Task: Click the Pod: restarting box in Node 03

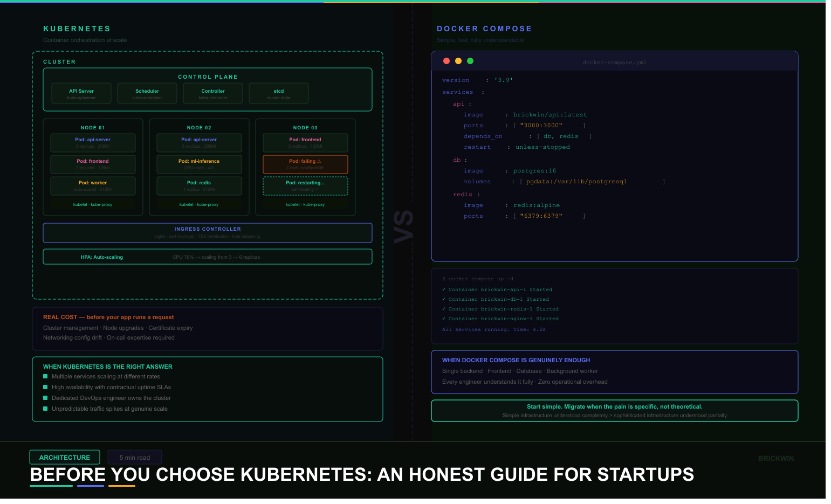Action: [x=305, y=185]
